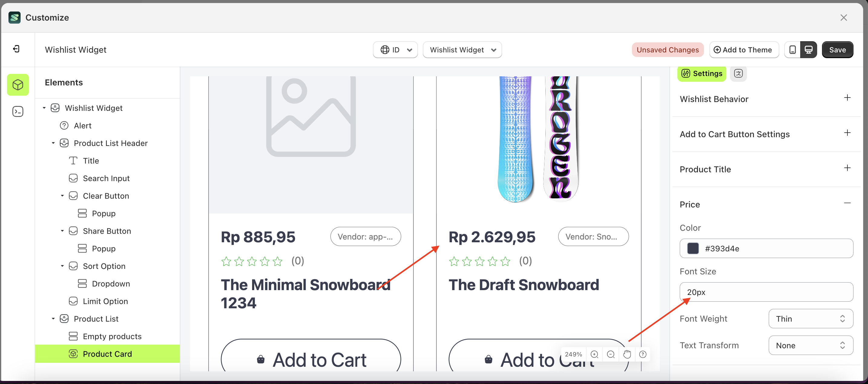This screenshot has width=868, height=384.
Task: Open the ID language dropdown
Action: pyautogui.click(x=396, y=50)
